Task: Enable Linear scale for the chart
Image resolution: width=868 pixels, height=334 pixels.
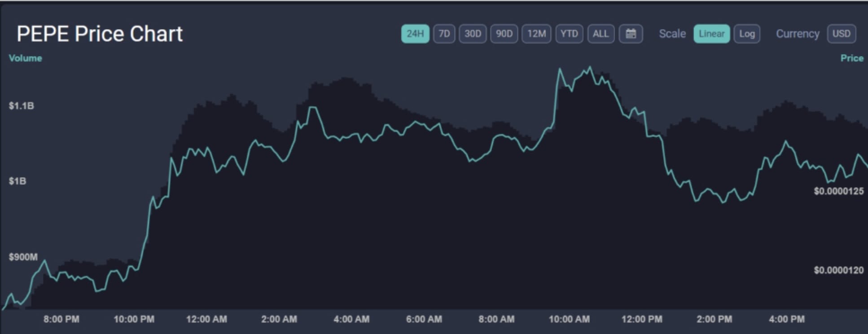Action: tap(711, 34)
